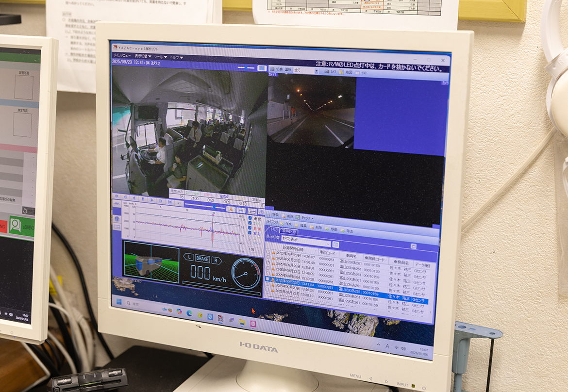This screenshot has height=392, width=568.
Task: Click the play forward playback button
Action: point(152,199)
